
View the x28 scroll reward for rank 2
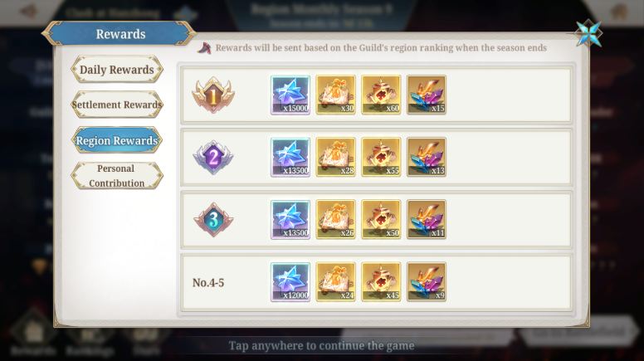point(335,158)
